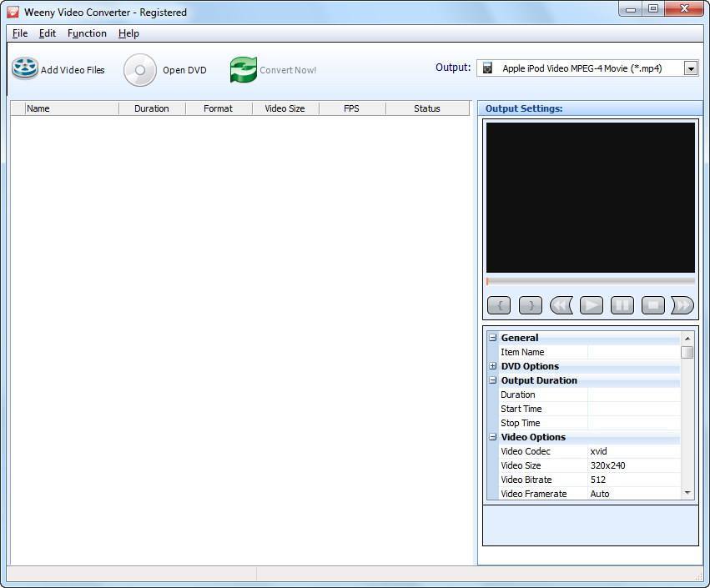This screenshot has height=588, width=710.
Task: Click the start marker bracket button
Action: point(499,305)
